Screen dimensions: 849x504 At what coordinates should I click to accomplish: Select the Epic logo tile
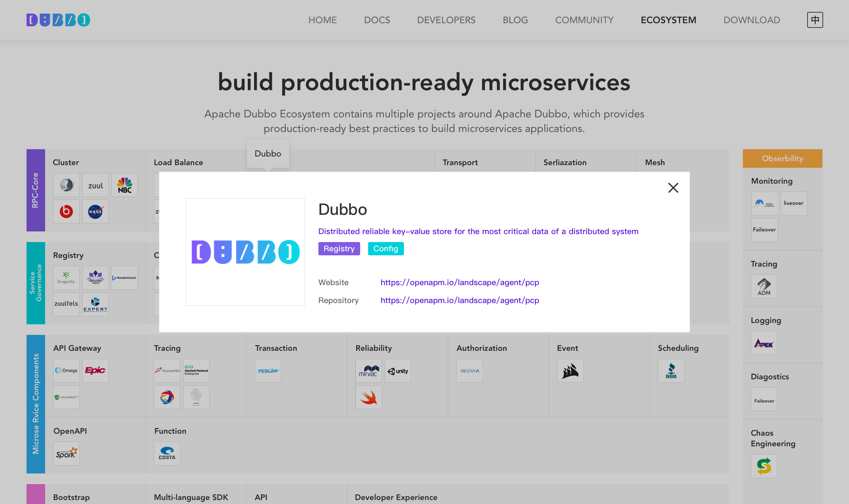pos(96,370)
